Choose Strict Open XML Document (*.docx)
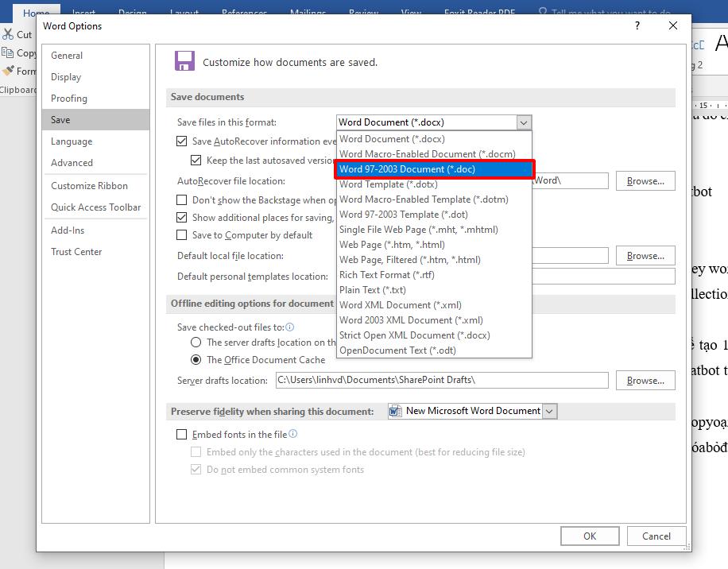The height and width of the screenshot is (569, 728). [434, 335]
